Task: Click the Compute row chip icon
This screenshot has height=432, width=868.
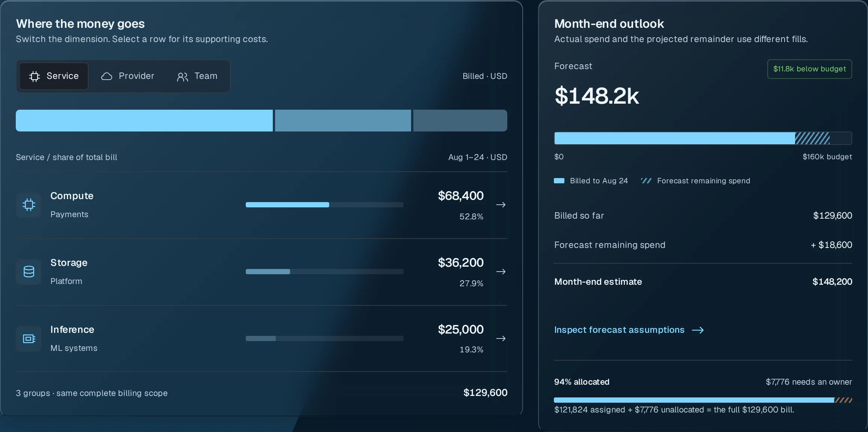Action: pyautogui.click(x=29, y=205)
